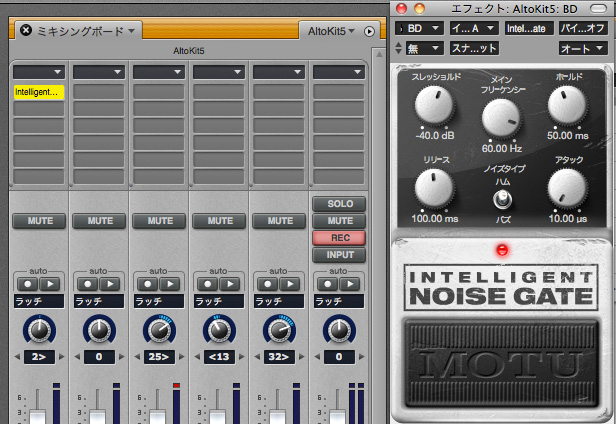The height and width of the screenshot is (424, 616).
Task: Open ラッチ mode menu on channel panned <13
Action: point(219,301)
